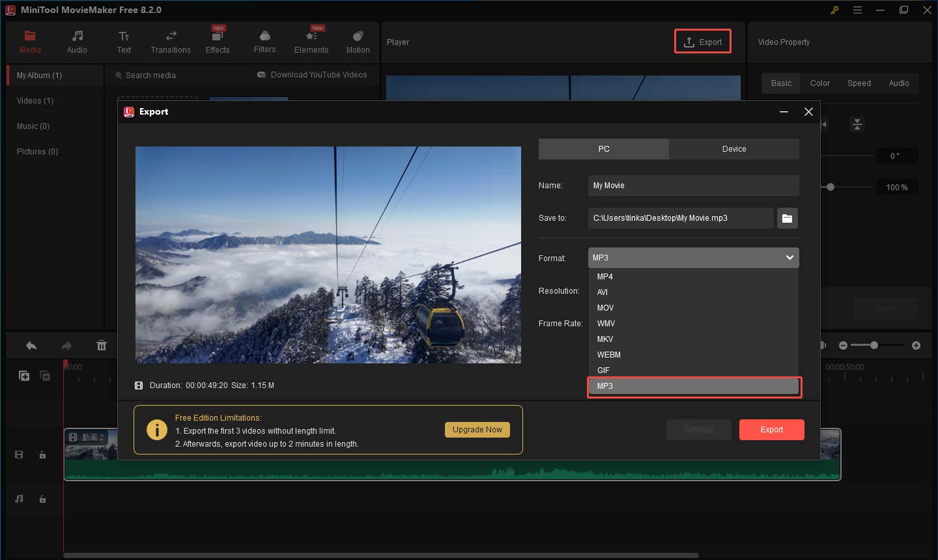Choose GIF from the format list

[693, 371]
